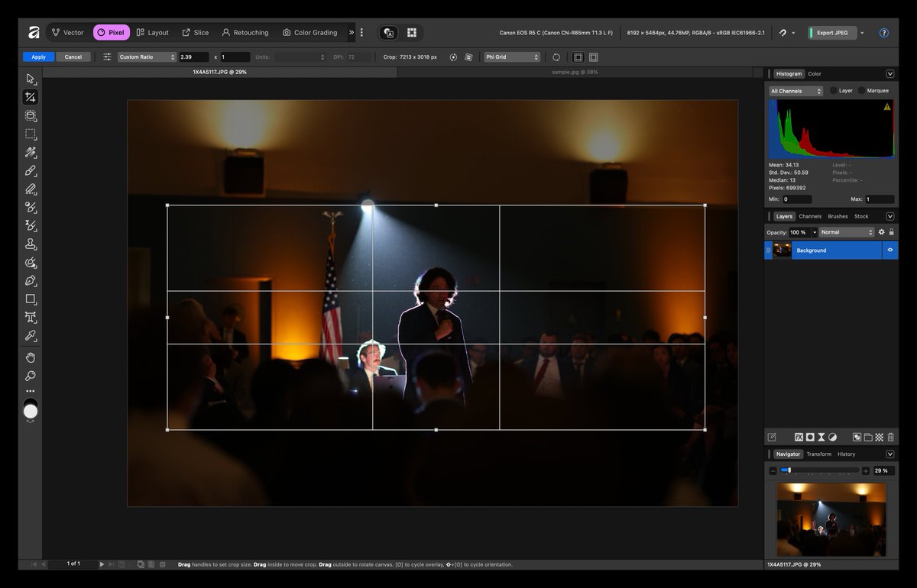Viewport: 917px width, 588px height.
Task: Collapse the Histogram panel chevron
Action: pyautogui.click(x=890, y=74)
